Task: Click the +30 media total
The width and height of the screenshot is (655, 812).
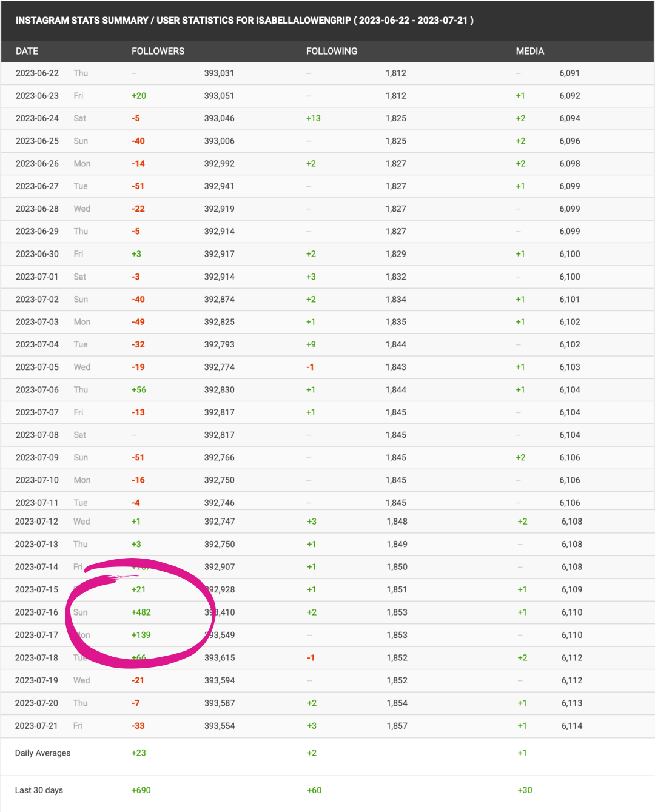Action: tap(525, 790)
